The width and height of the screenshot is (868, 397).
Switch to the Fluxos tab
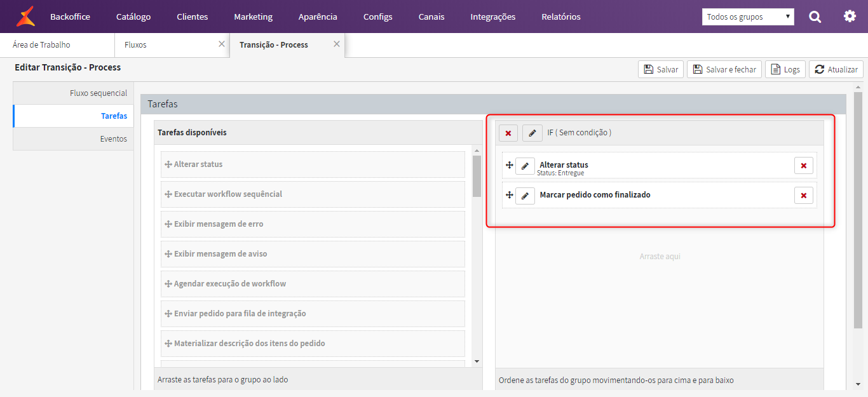[x=172, y=45]
